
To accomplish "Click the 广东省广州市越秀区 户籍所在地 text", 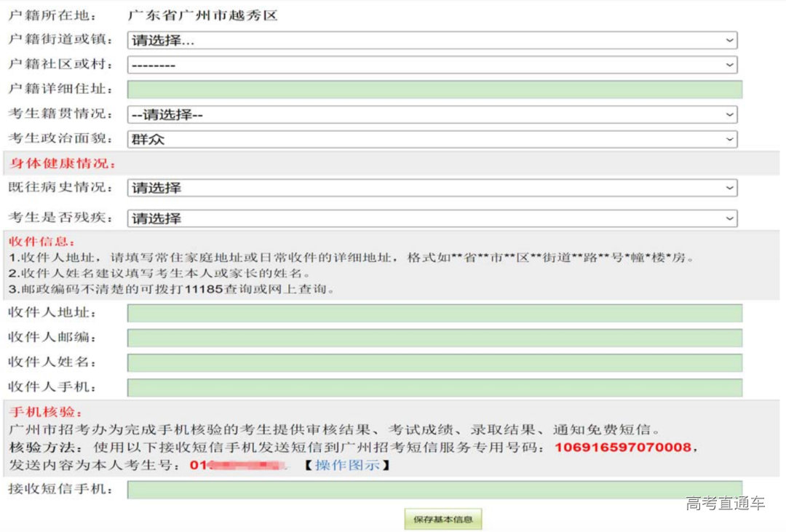I will point(202,15).
